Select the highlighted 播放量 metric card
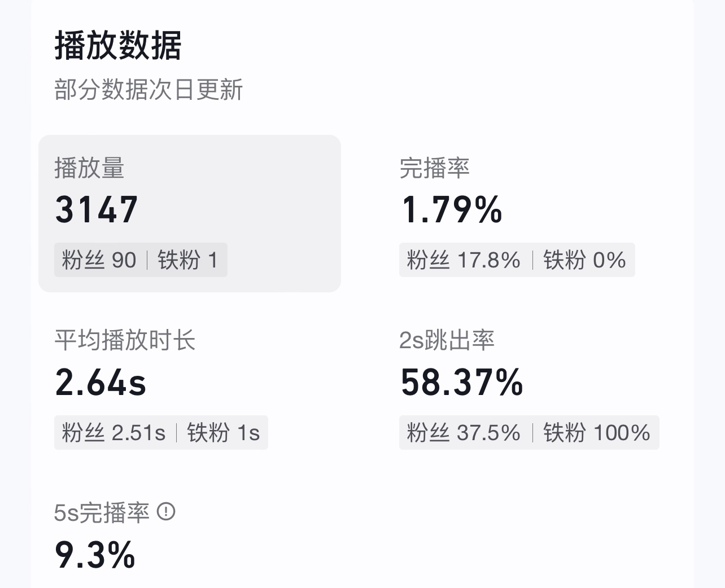Screen dimensions: 725x588 coord(189,213)
